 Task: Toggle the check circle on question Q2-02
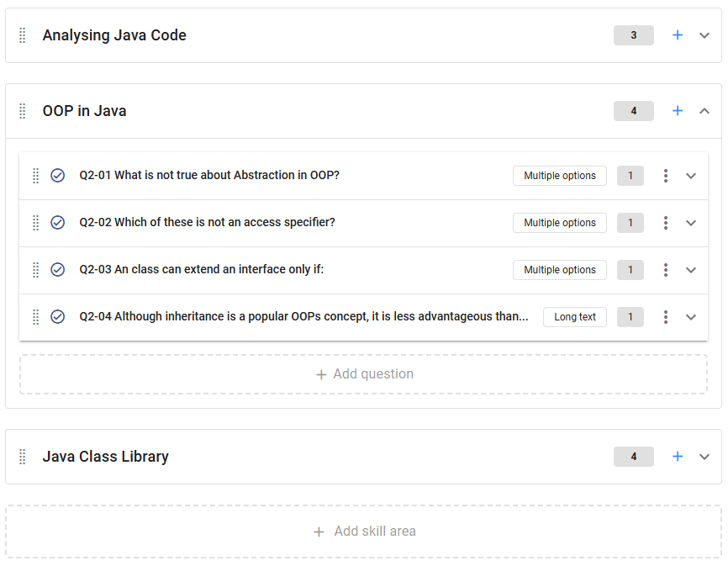[x=57, y=223]
